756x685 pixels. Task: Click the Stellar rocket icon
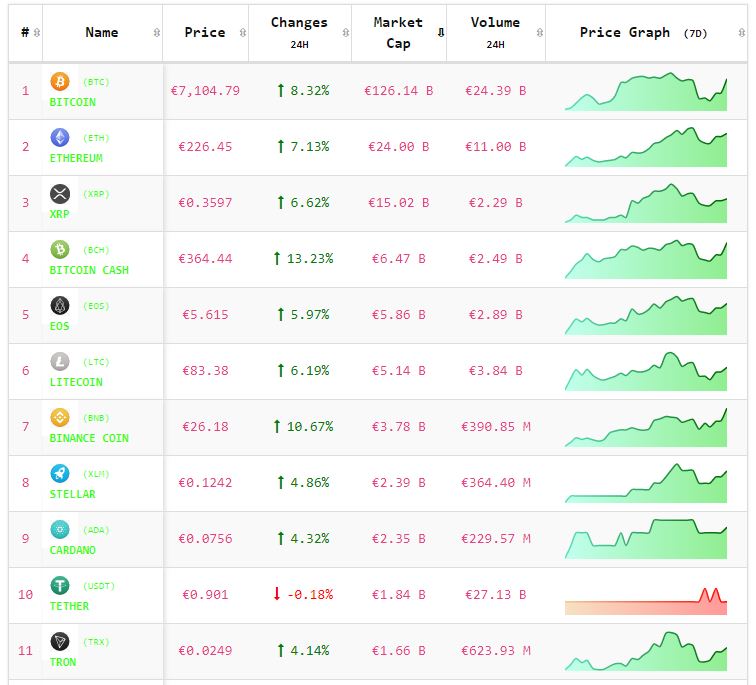(x=60, y=474)
